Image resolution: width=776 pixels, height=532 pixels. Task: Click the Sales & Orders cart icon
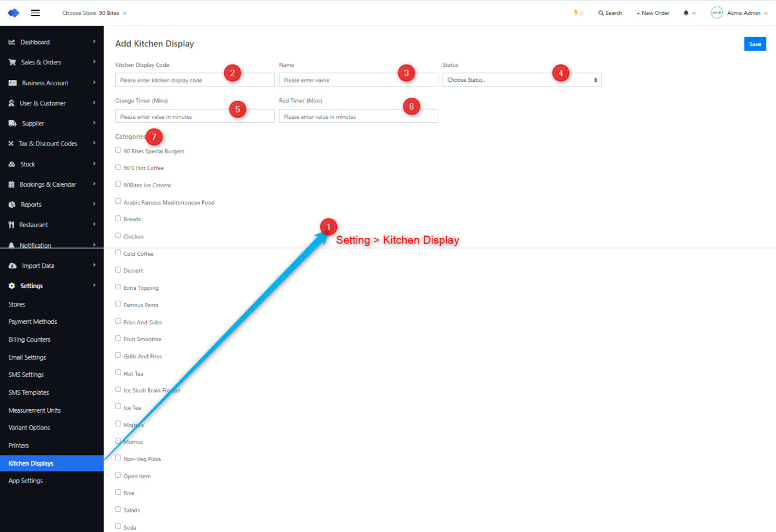click(12, 62)
